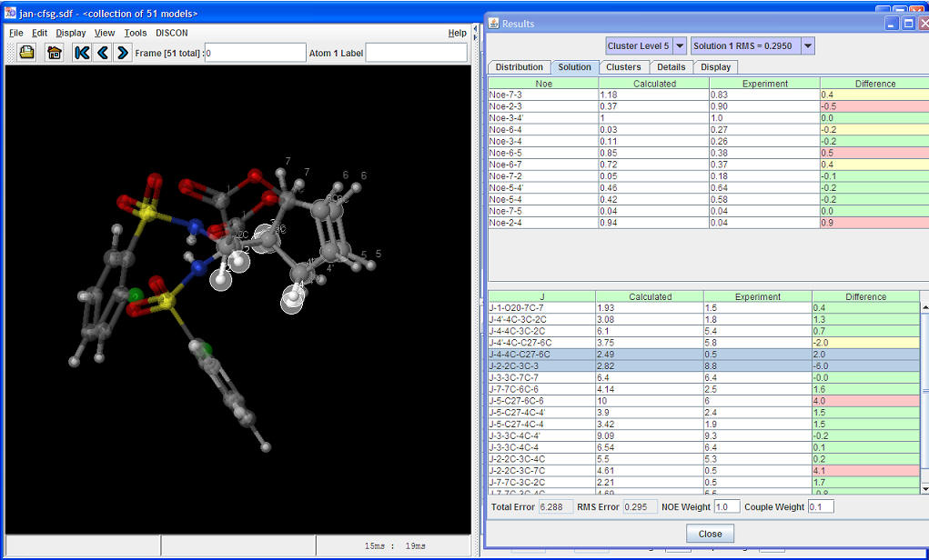
Task: Click the print icon in the toolbar
Action: 27,53
